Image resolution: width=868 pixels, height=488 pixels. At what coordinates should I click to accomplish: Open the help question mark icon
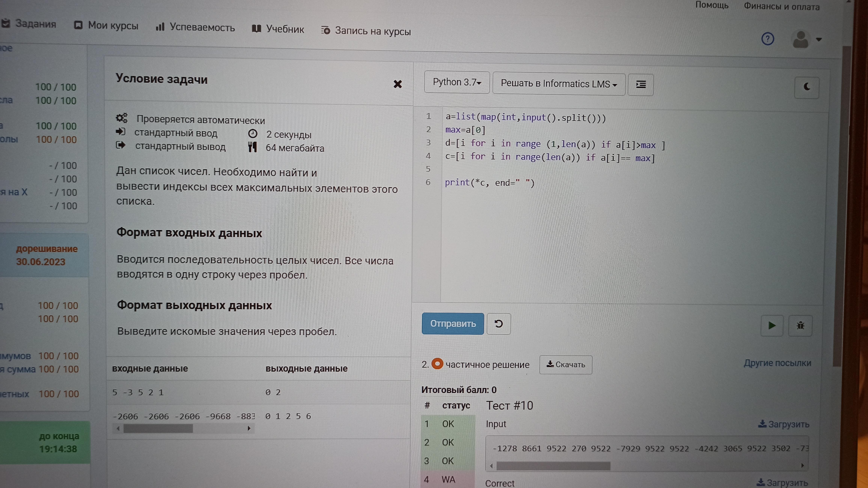click(767, 39)
